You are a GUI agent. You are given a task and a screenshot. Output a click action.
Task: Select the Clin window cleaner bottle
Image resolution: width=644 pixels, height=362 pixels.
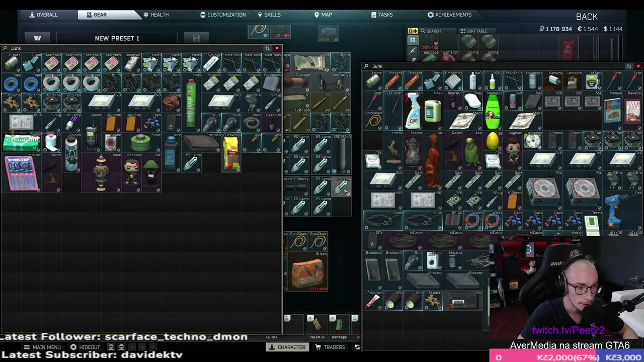pos(413,111)
